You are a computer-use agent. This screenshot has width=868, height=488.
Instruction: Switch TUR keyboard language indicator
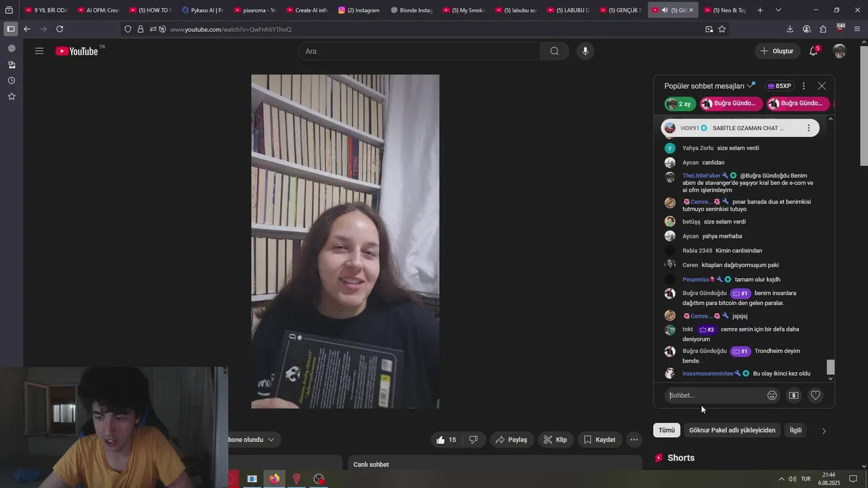(806, 479)
